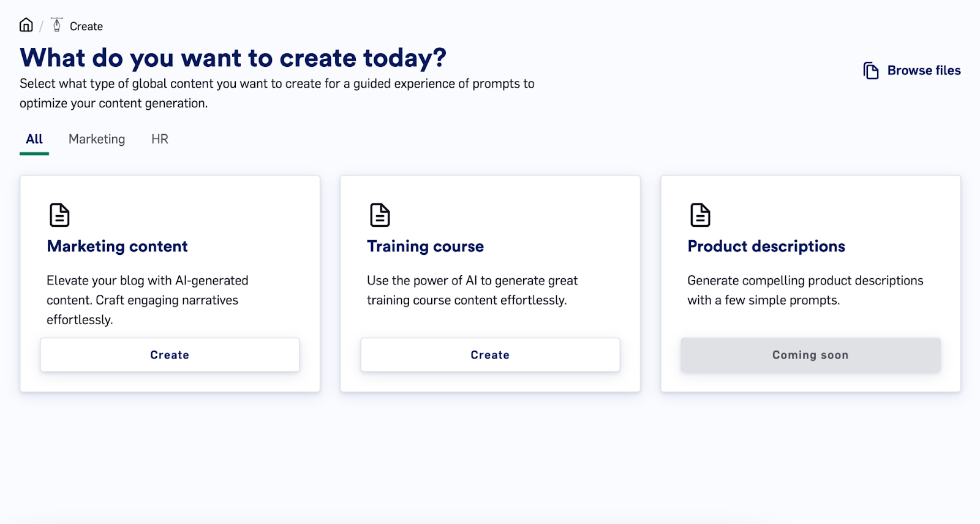Click the Browse files document icon
Viewport: 980px width, 524px height.
point(871,70)
